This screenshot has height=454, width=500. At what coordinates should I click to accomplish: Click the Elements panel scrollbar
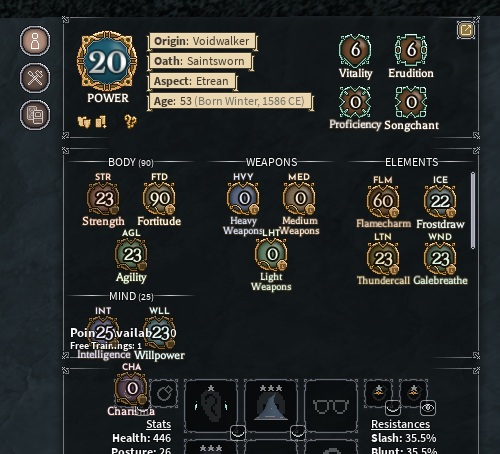473,210
